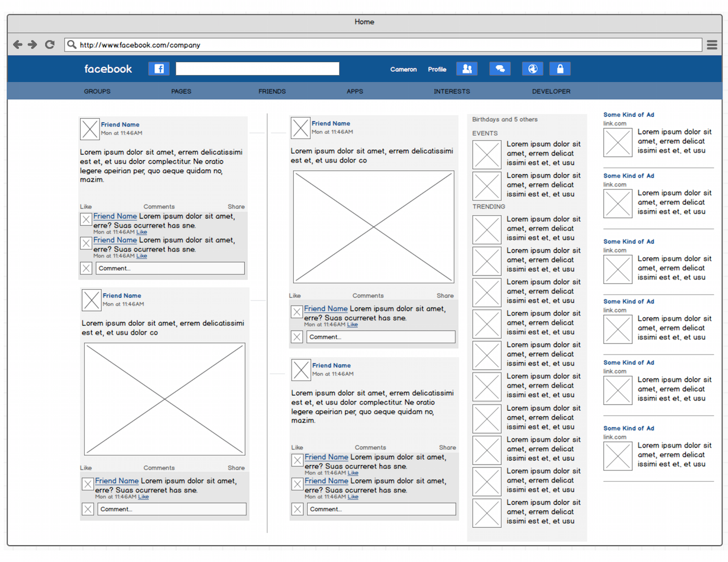Click the address bar URL field
728x562 pixels.
(385, 45)
